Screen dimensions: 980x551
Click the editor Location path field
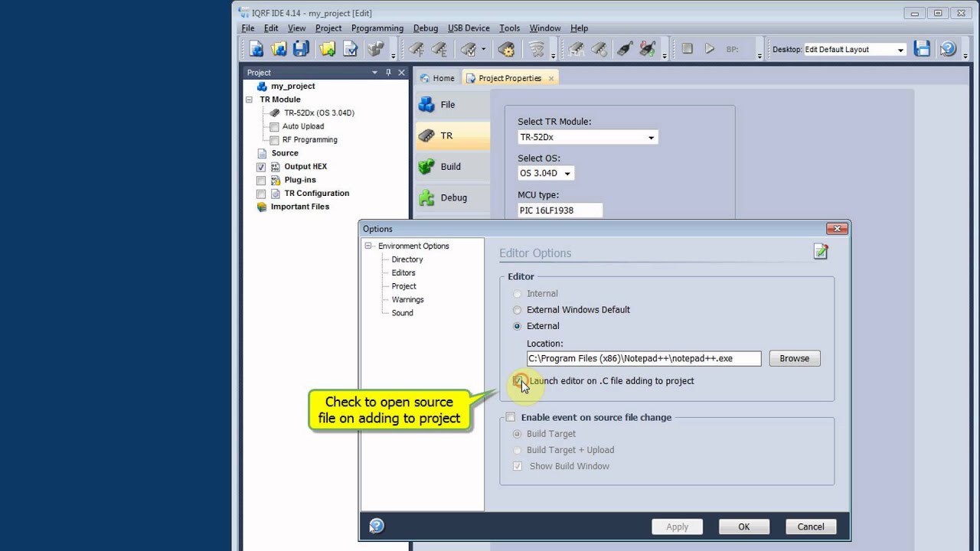coord(644,358)
